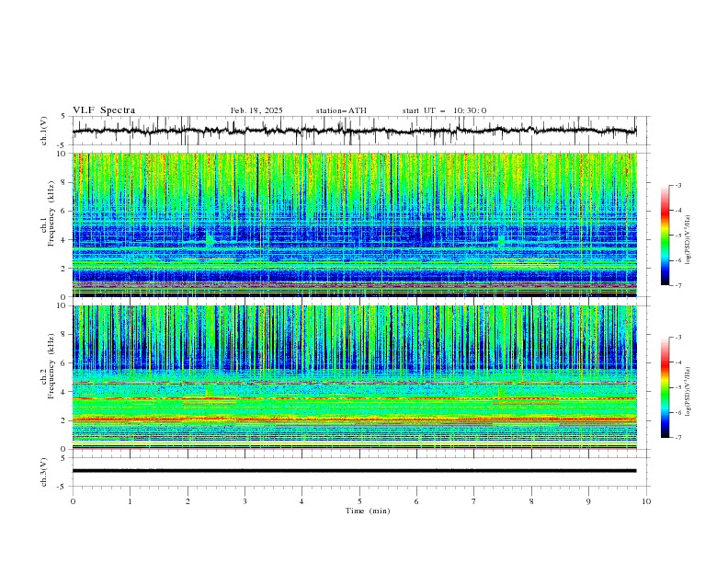Screen dimensions: 728x563
Task: Click the ch.2 colorbar "log(PSD)(V²/Hz)" label
Action: tap(688, 392)
